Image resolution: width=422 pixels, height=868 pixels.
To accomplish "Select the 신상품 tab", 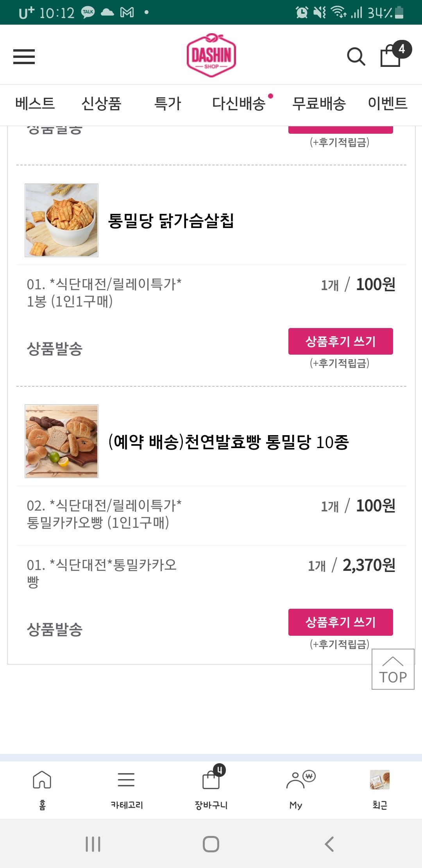I will 102,104.
